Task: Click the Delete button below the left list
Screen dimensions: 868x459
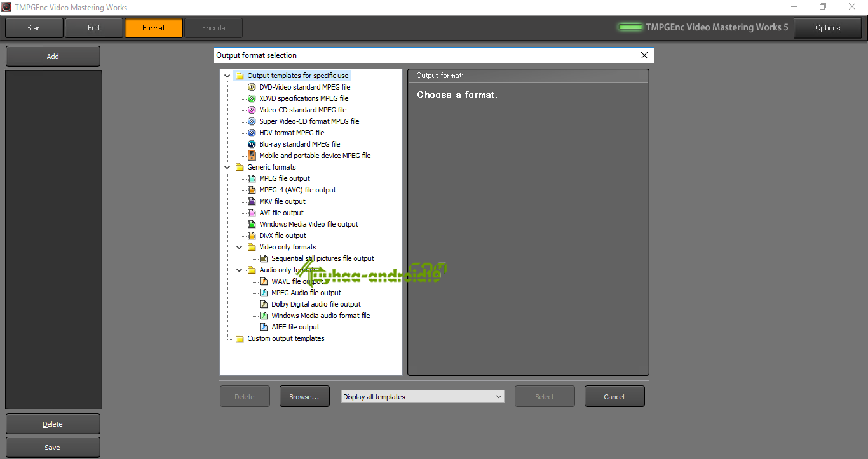Action: coord(53,424)
